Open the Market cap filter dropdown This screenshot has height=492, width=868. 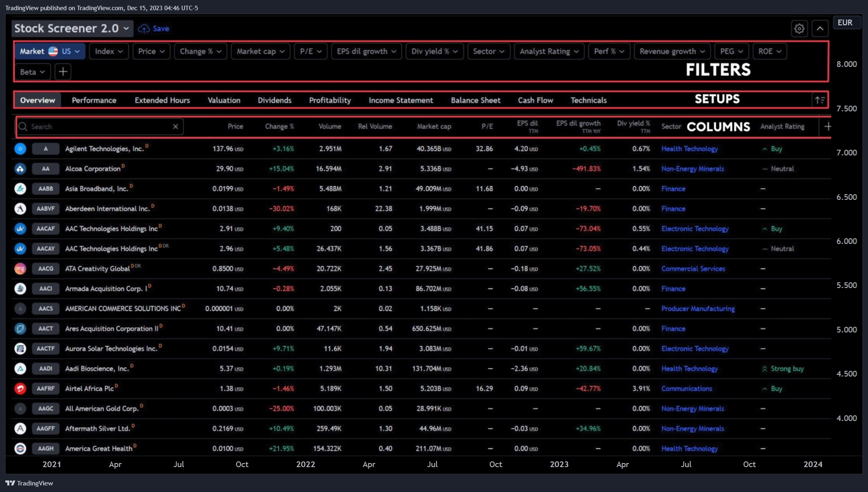coord(260,51)
